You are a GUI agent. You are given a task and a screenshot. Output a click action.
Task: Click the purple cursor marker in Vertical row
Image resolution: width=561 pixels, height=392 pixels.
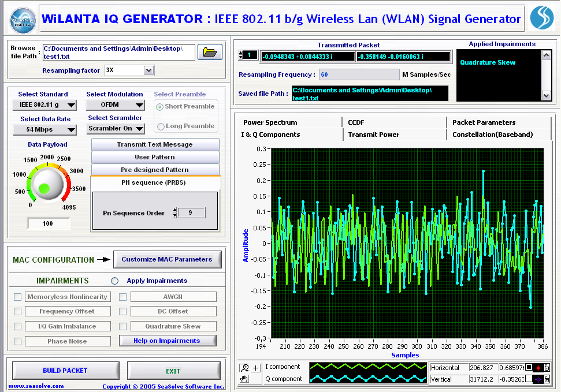click(x=538, y=379)
